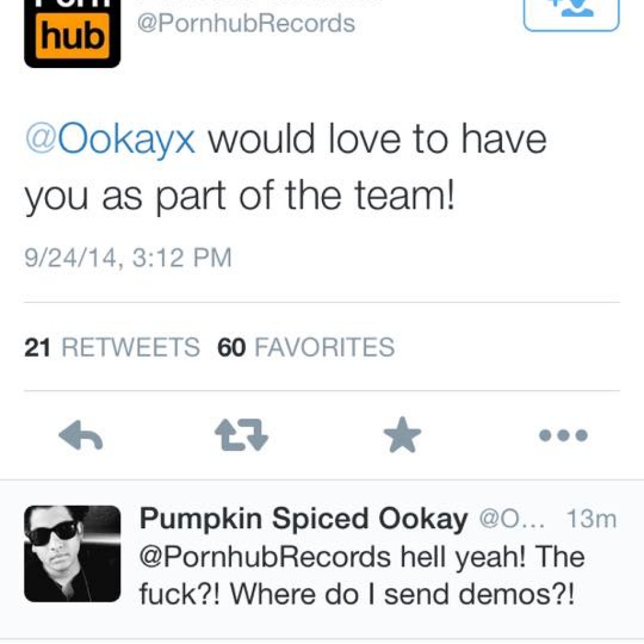Favorite the tweet with the star icon
The image size is (644, 644).
pyautogui.click(x=402, y=435)
